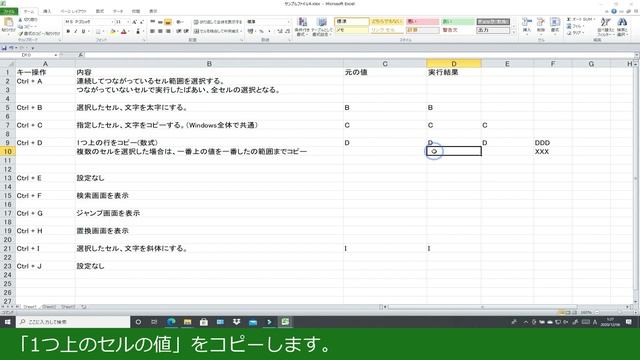Viewport: 640px width, 360px height.
Task: Select the Format Painter brush
Action: (x=20, y=33)
